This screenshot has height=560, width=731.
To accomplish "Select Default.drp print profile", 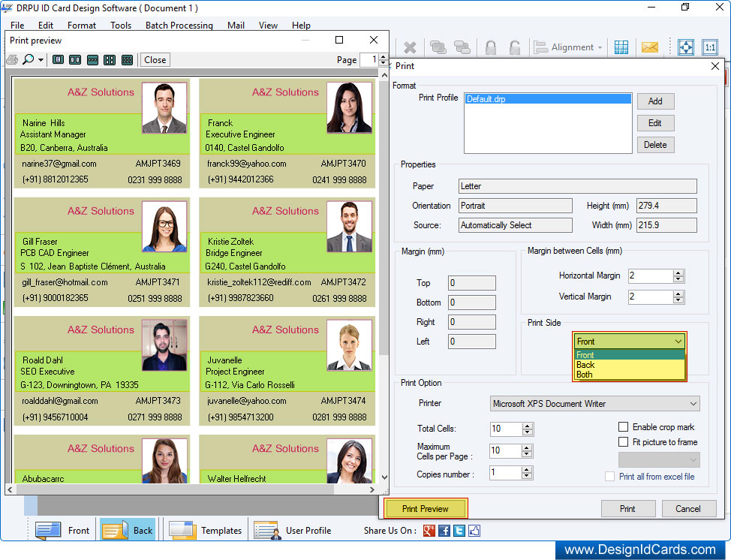I will (x=548, y=99).
